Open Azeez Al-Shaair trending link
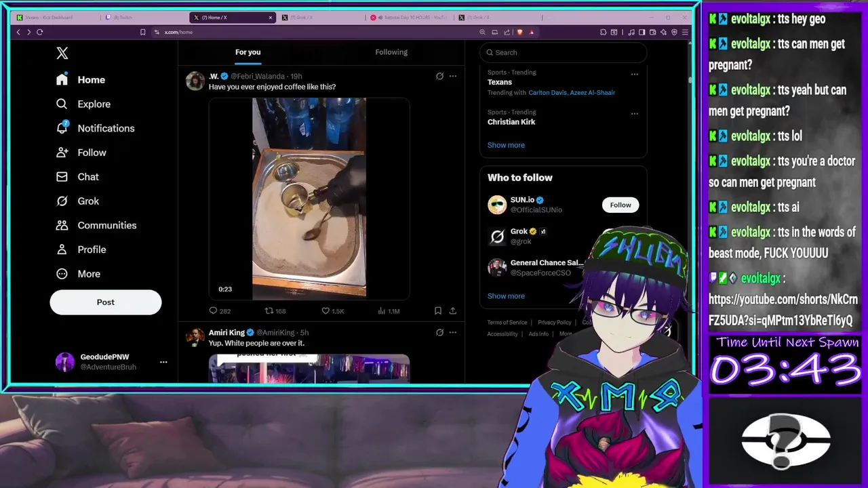This screenshot has height=488, width=868. (x=593, y=93)
